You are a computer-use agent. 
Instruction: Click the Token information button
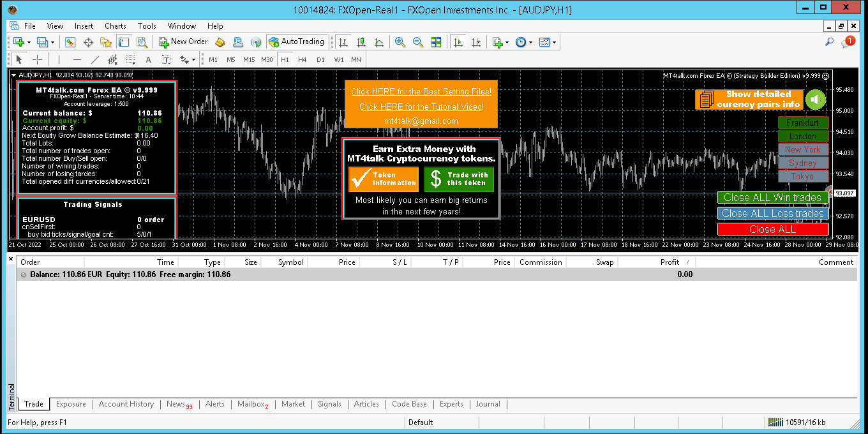[384, 179]
